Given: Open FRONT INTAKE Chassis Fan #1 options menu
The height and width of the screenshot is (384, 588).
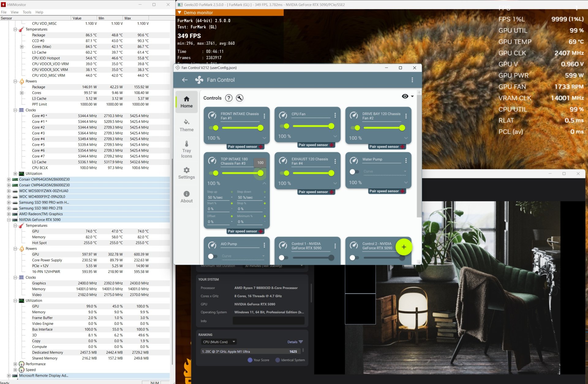Looking at the screenshot, I should [x=264, y=116].
